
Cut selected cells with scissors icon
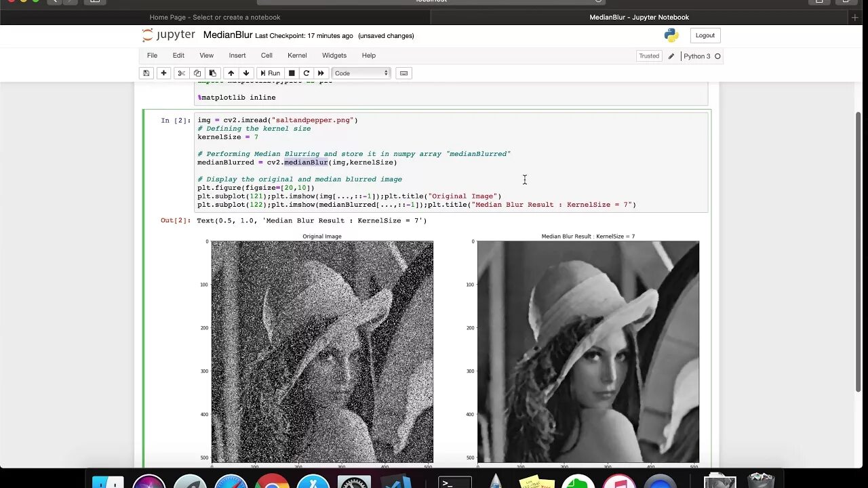pos(181,73)
